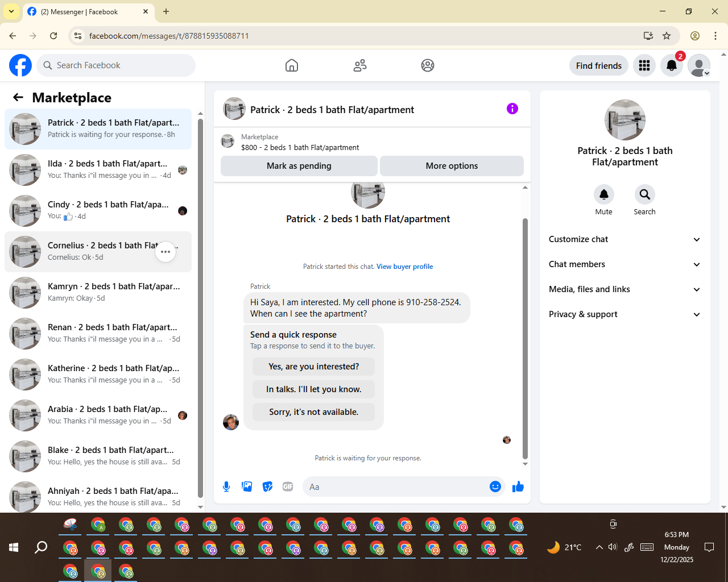The height and width of the screenshot is (582, 728).
Task: Open the large listing photo in right panel
Action: [x=625, y=120]
